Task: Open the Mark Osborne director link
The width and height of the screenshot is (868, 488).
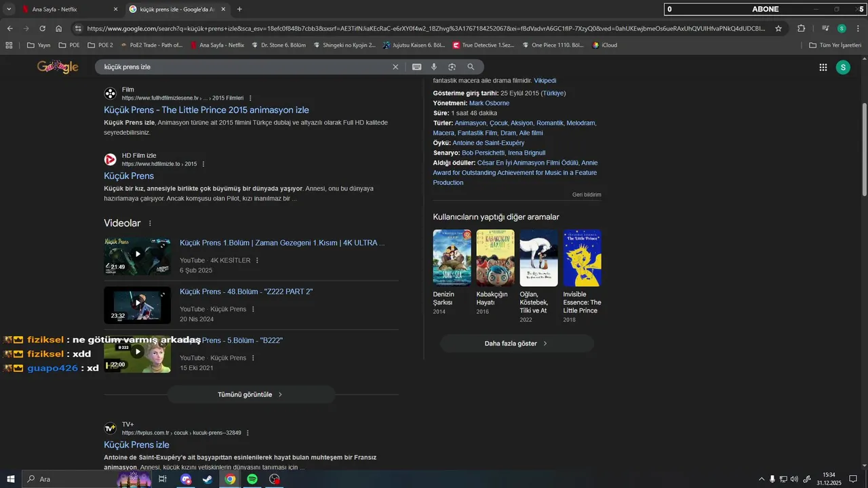Action: 489,103
